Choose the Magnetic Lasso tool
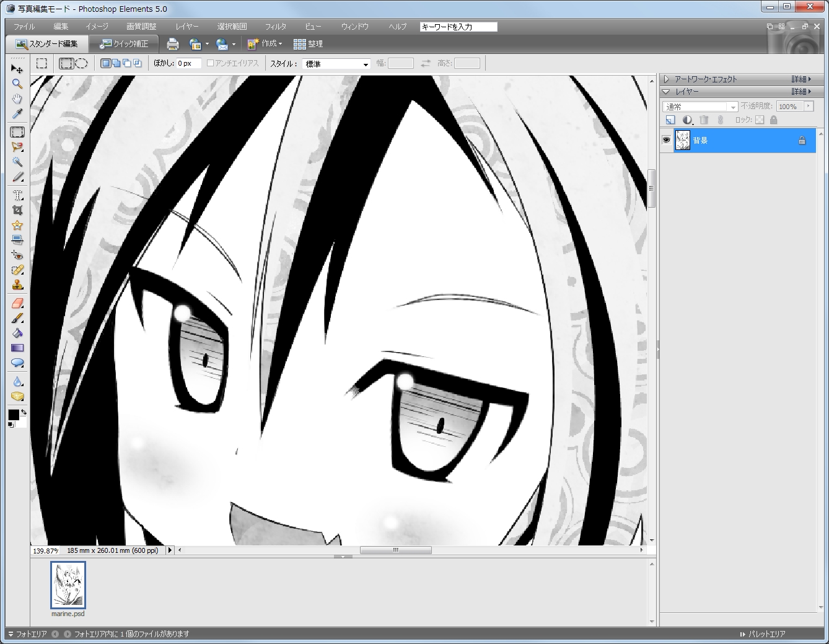Screen dimensions: 829x644 tap(17, 147)
